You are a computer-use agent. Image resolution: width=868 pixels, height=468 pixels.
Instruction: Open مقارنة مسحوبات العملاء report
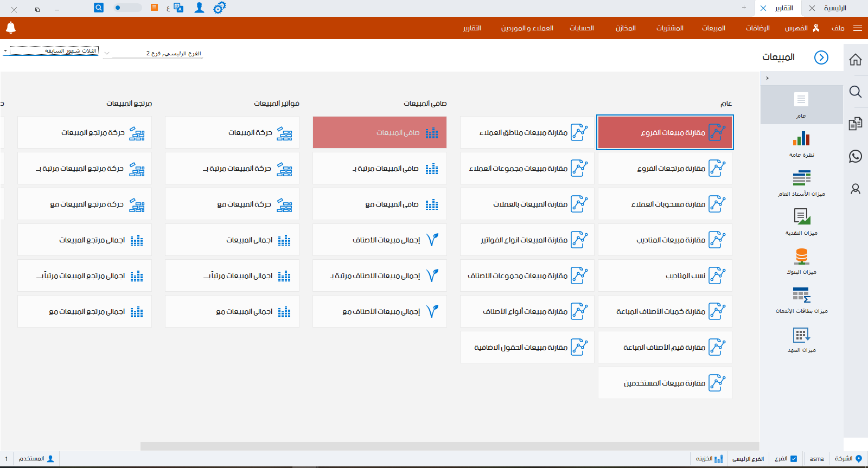(665, 204)
